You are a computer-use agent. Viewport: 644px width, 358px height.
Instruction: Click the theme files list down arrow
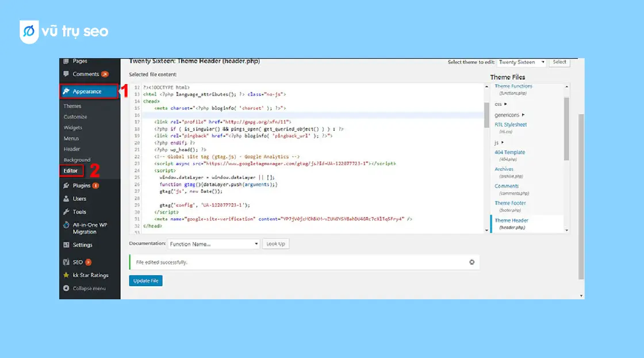pyautogui.click(x=567, y=230)
